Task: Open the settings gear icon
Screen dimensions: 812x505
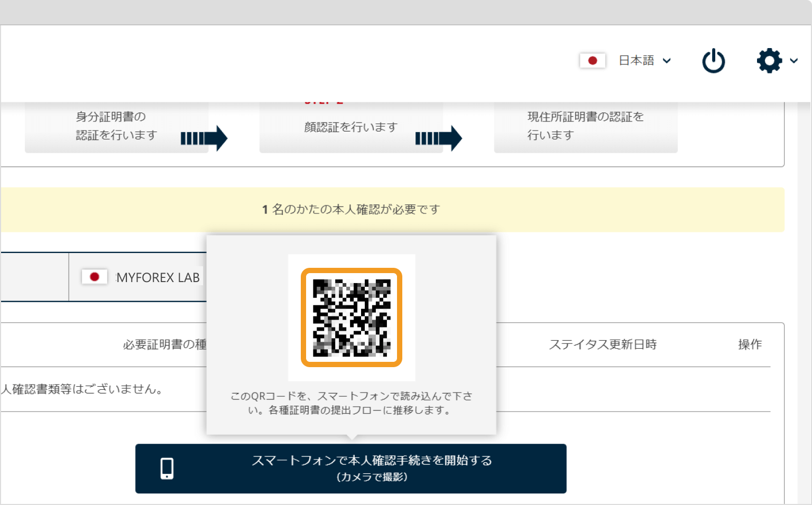Action: (769, 61)
